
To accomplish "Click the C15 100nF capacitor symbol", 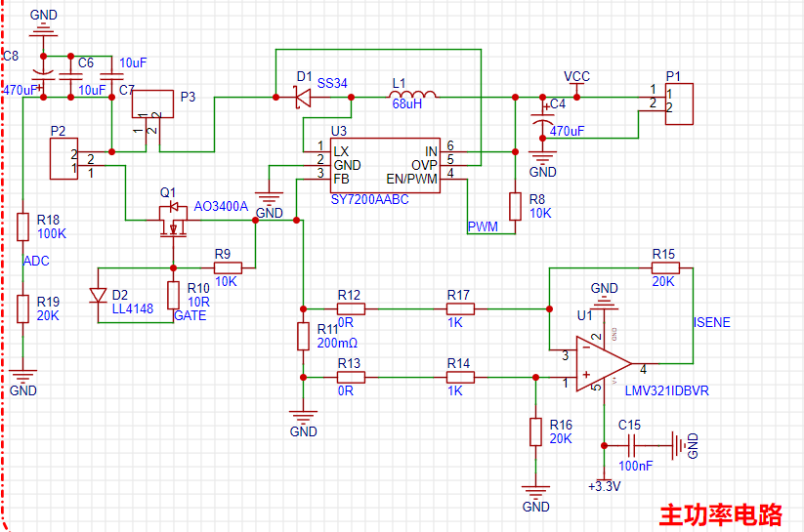I will 632,446.
